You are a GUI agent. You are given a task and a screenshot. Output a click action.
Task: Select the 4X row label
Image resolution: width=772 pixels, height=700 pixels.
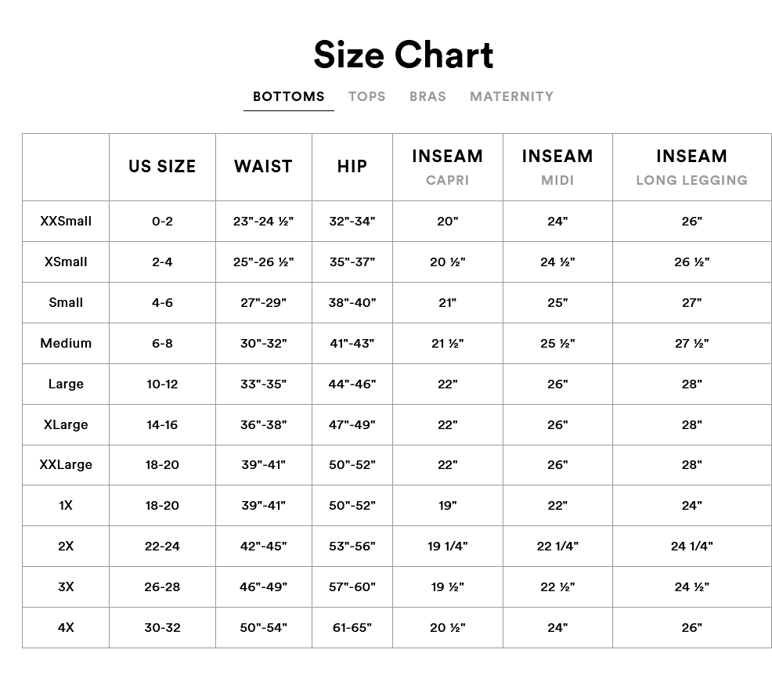pyautogui.click(x=66, y=627)
